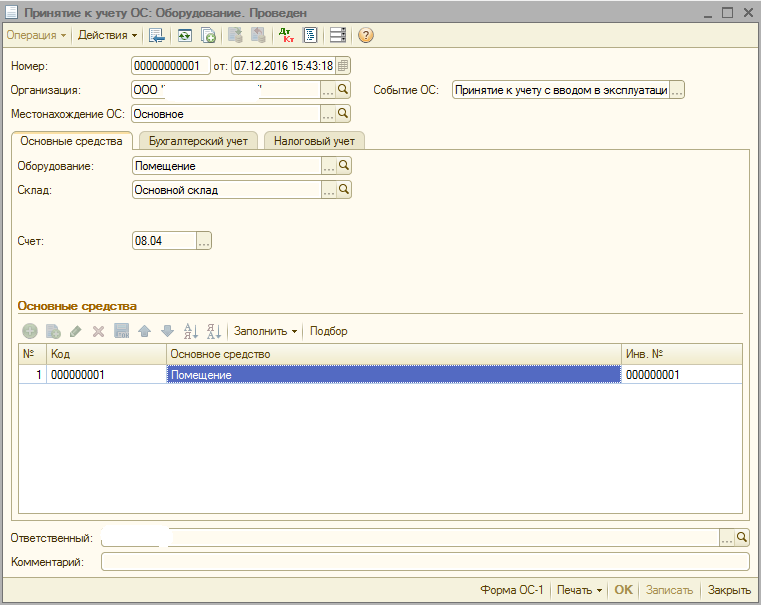Expand the Печать dropdown at bottom
Image resolution: width=761 pixels, height=605 pixels.
pyautogui.click(x=580, y=590)
